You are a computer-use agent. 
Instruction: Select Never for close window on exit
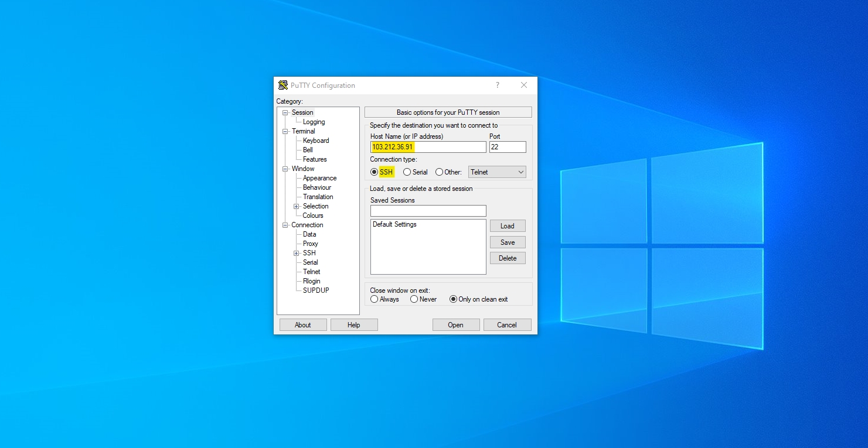click(414, 299)
